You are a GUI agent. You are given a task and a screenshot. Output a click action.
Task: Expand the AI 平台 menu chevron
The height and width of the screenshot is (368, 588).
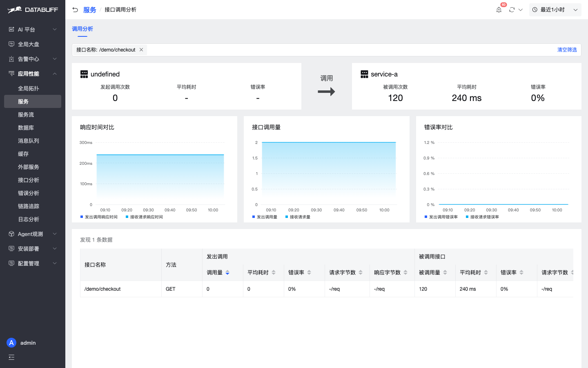pos(55,29)
